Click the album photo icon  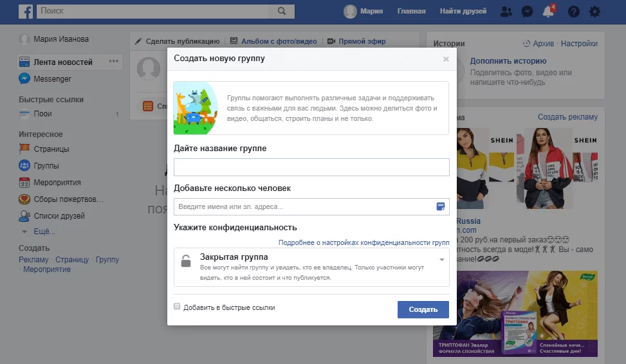tap(234, 41)
